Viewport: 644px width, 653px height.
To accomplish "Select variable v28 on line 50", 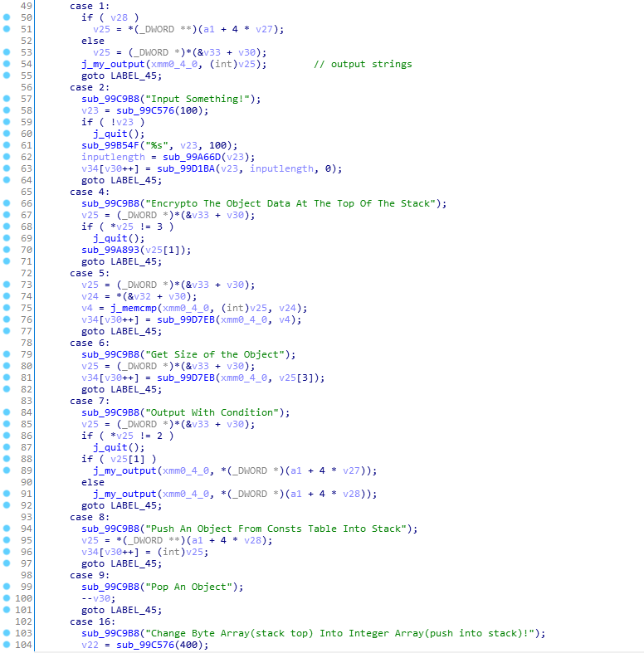I will [x=120, y=17].
